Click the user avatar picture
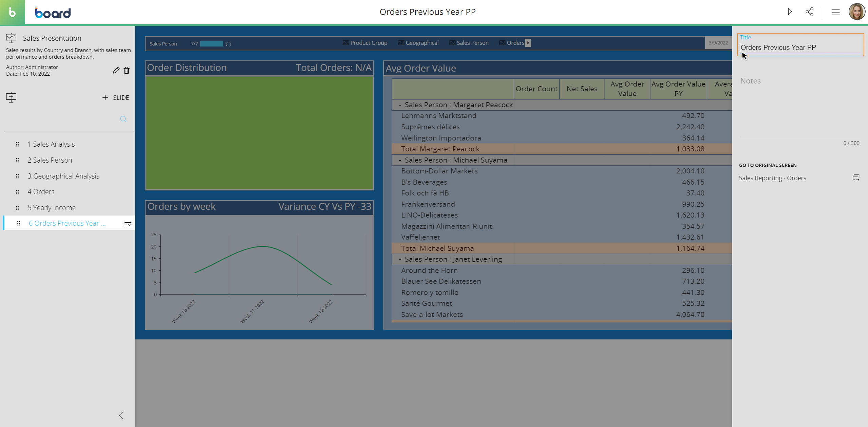Screen dimensions: 868x427 click(x=856, y=12)
